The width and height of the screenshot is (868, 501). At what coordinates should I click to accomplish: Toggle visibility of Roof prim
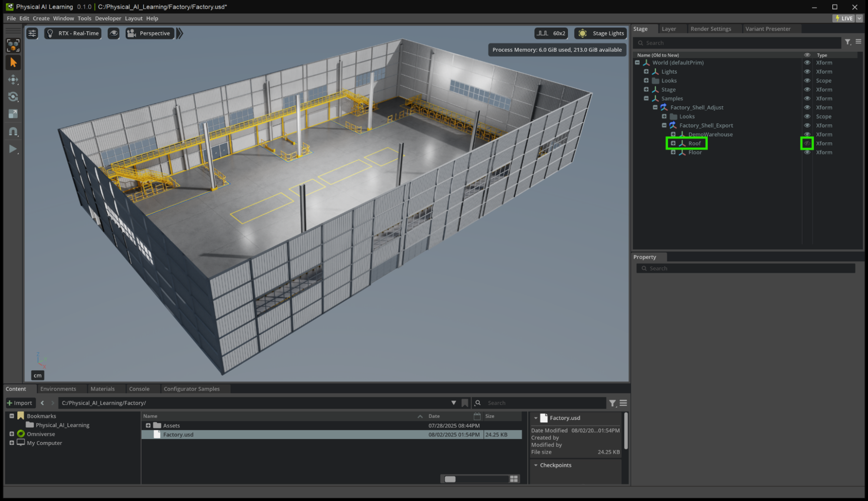[x=807, y=143]
